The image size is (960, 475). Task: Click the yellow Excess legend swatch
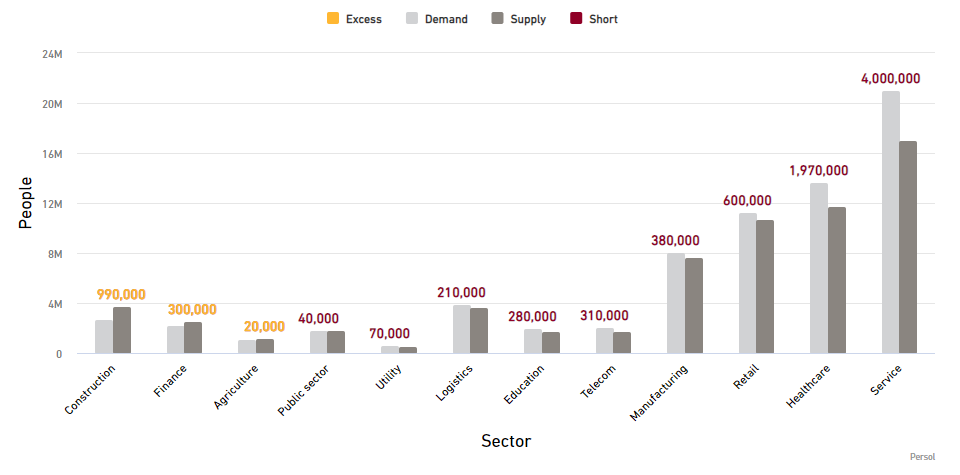(333, 19)
